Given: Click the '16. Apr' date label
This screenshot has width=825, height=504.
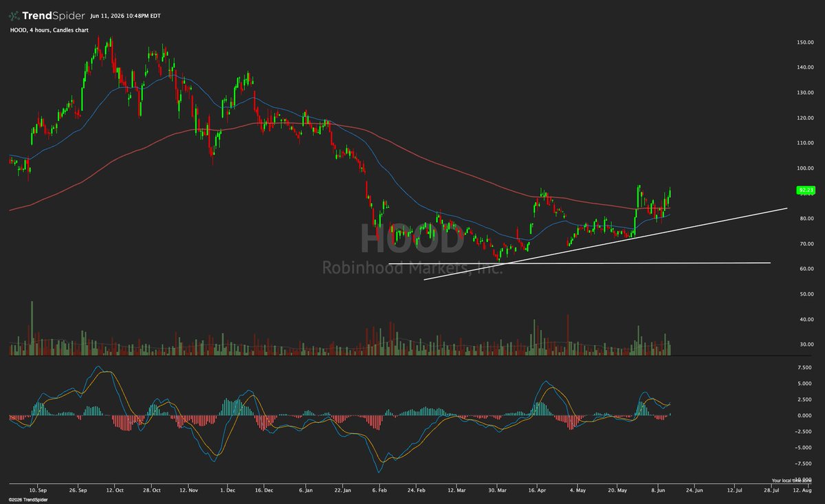Looking at the screenshot, I should (538, 492).
